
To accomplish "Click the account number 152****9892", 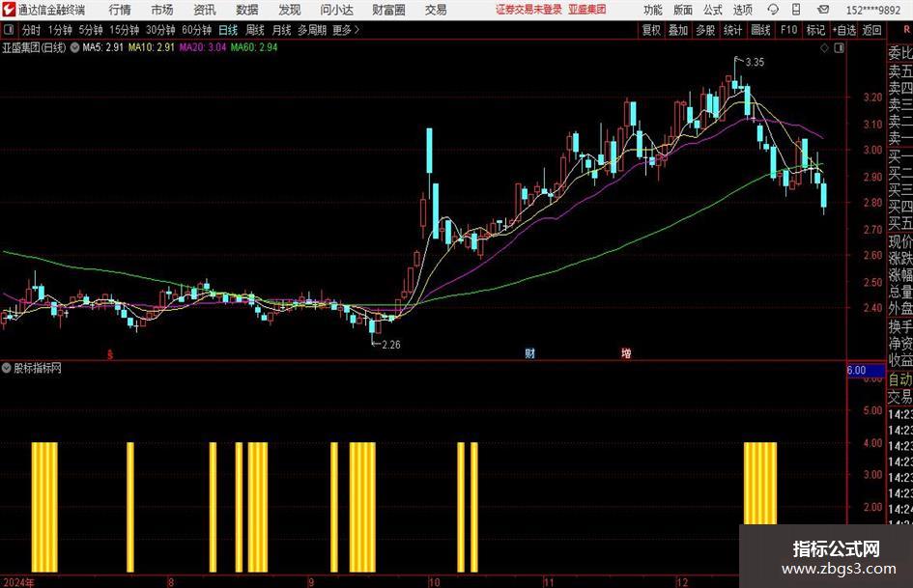I will 872,10.
